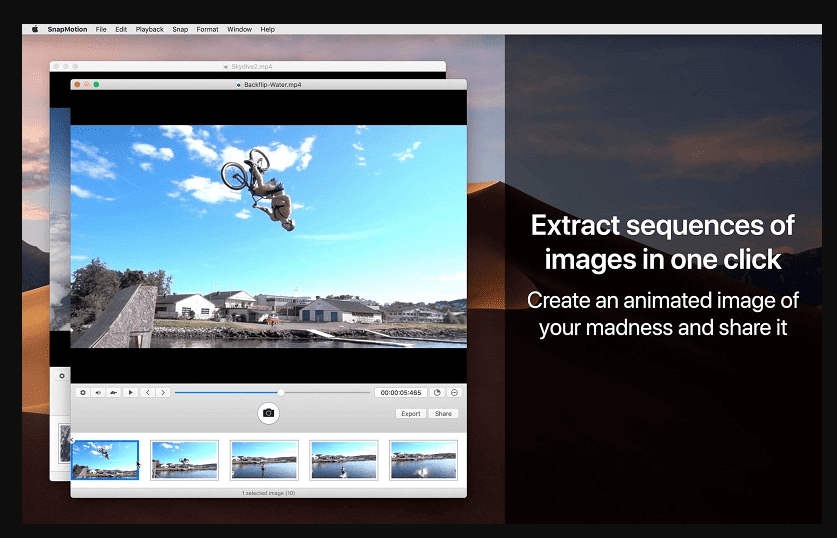The width and height of the screenshot is (837, 538).
Task: Open the Edit menu
Action: click(121, 29)
